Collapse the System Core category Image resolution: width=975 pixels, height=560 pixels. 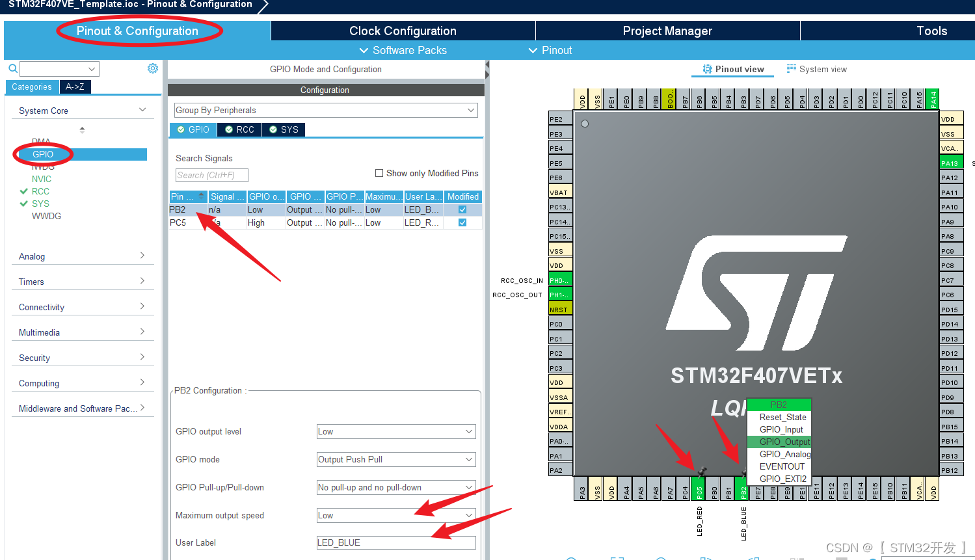click(142, 110)
